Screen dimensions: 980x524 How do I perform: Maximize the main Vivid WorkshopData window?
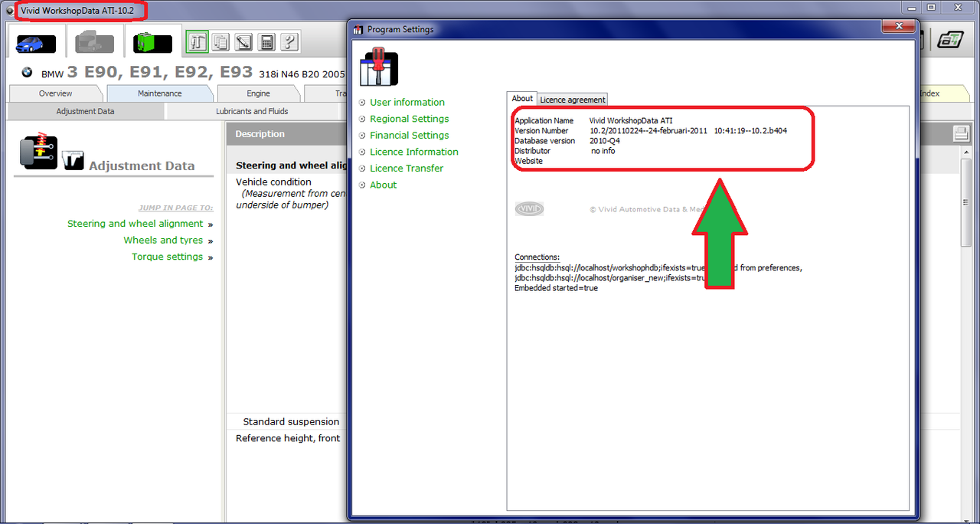[x=932, y=7]
